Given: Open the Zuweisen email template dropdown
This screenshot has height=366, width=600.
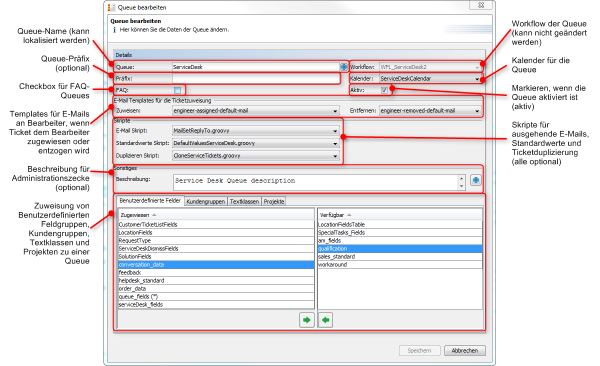Looking at the screenshot, I should click(x=256, y=111).
